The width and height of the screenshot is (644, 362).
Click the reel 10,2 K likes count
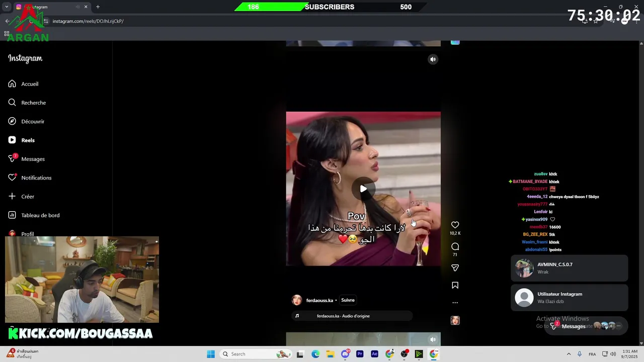point(455,233)
